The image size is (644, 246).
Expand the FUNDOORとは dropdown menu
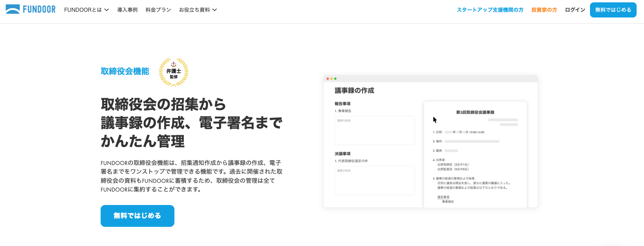click(87, 10)
